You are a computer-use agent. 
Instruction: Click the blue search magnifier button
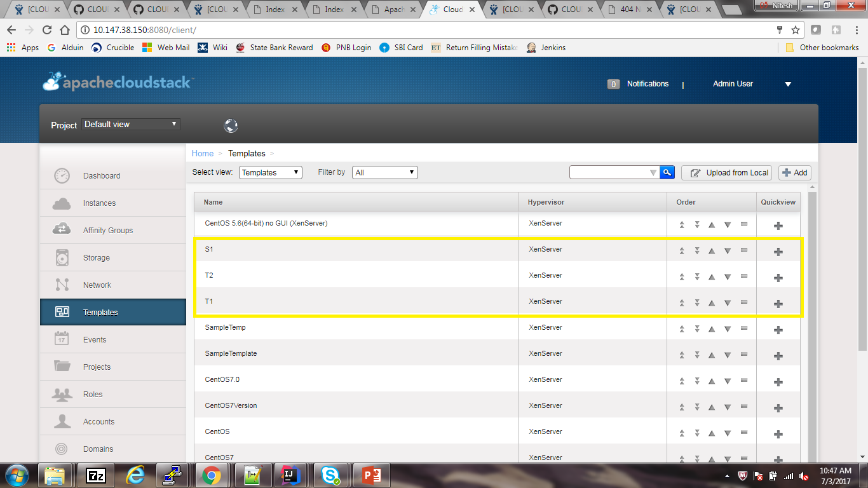click(667, 172)
